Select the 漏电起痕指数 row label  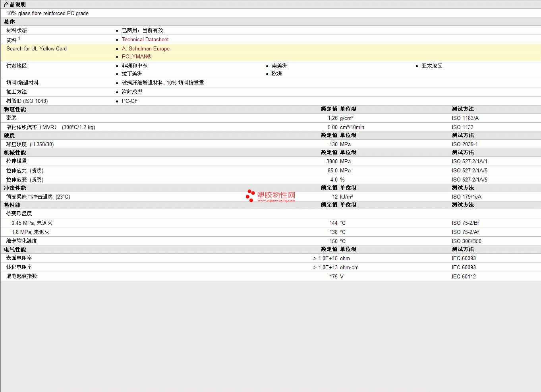(22, 276)
